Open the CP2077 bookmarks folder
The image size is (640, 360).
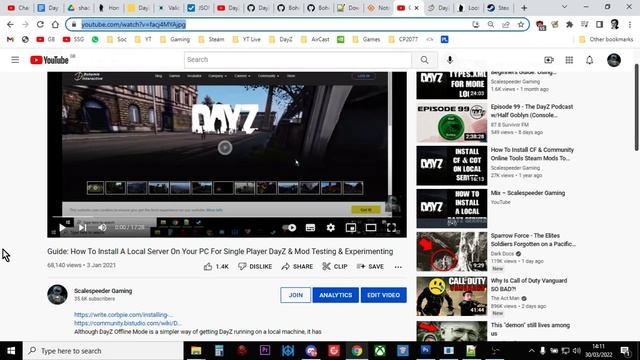click(x=403, y=40)
